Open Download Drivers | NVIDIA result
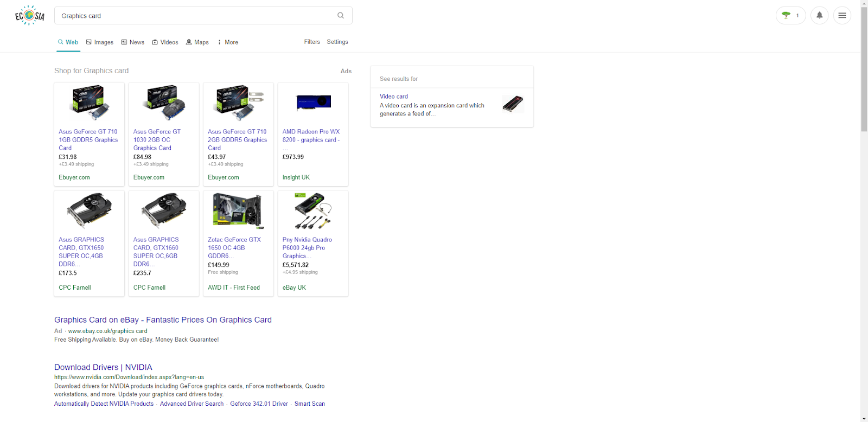The width and height of the screenshot is (868, 422). pos(103,367)
